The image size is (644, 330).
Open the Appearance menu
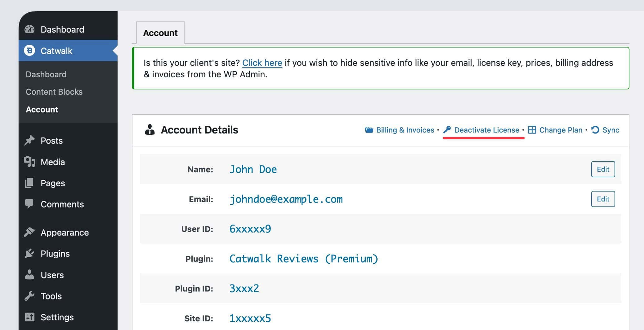[x=68, y=232]
